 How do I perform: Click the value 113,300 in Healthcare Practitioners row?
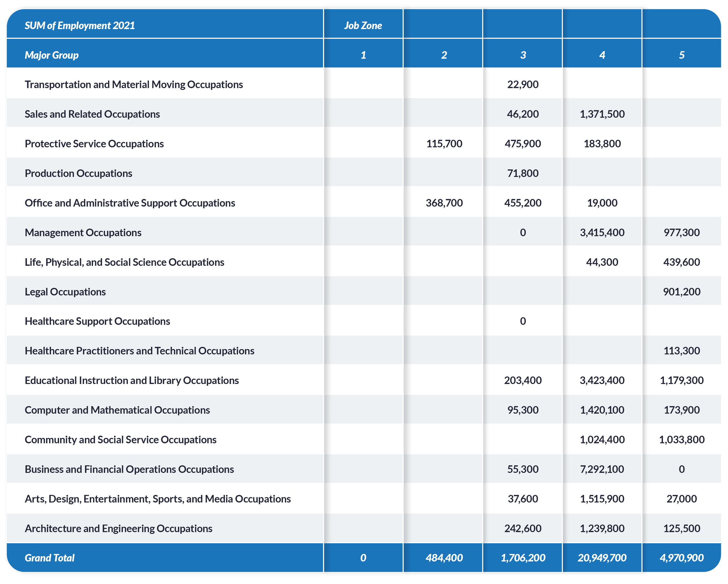coord(681,351)
